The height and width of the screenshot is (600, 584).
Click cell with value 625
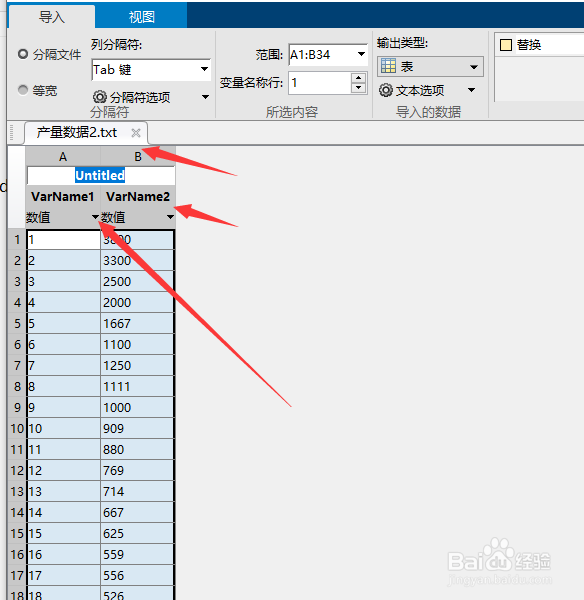[137, 533]
